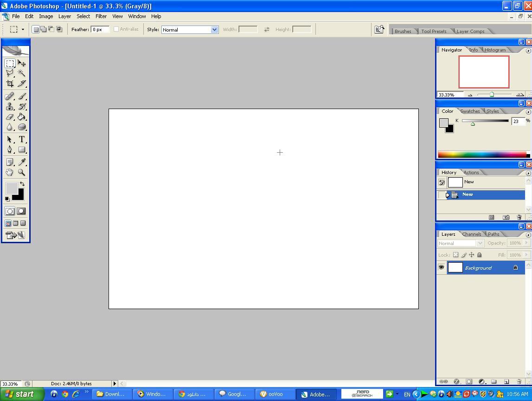Open the Layers panel flyout menu arrow

(x=528, y=235)
